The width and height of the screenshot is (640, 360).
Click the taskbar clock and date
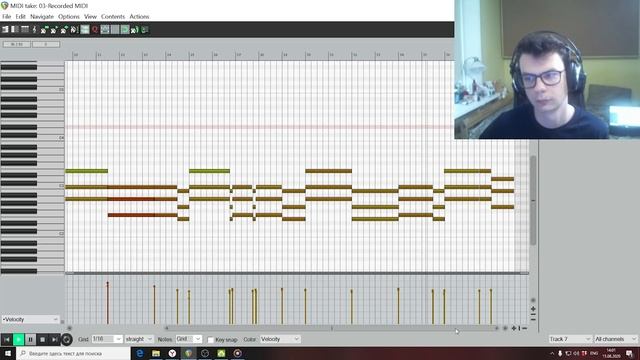[x=611, y=353]
